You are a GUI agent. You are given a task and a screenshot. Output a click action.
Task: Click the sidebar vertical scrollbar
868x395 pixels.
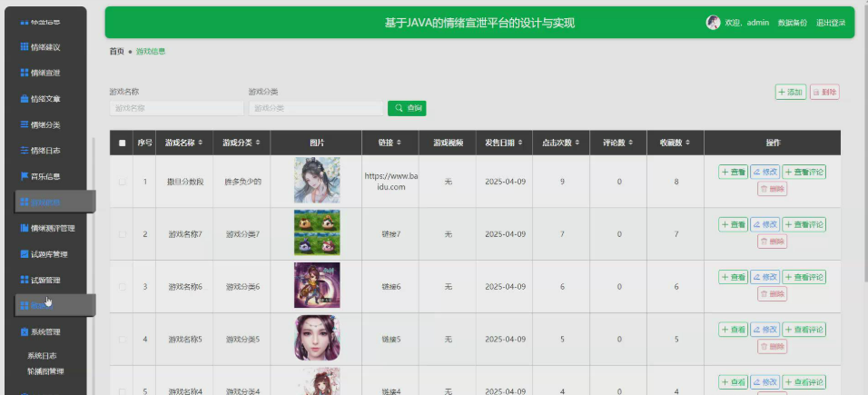click(x=93, y=266)
